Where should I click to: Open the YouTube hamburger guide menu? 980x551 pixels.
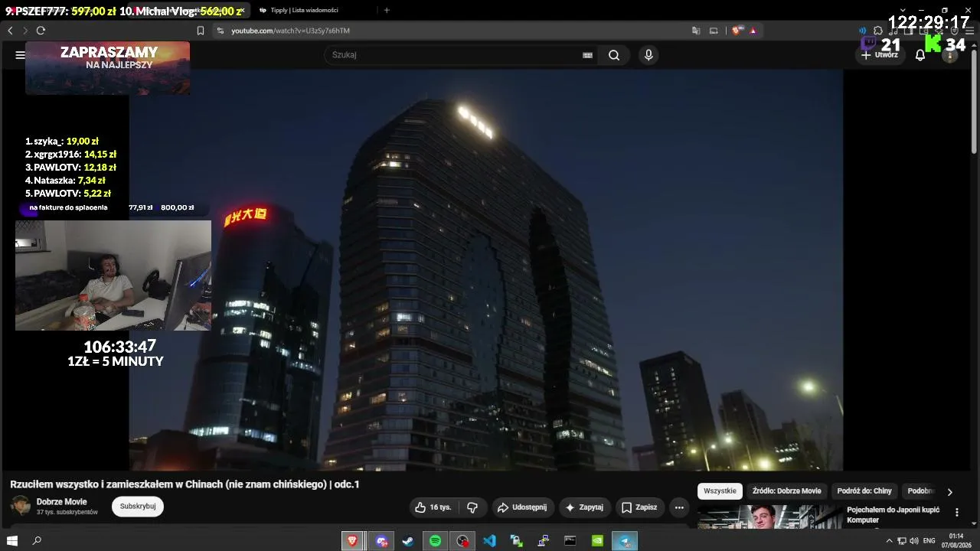pyautogui.click(x=20, y=55)
